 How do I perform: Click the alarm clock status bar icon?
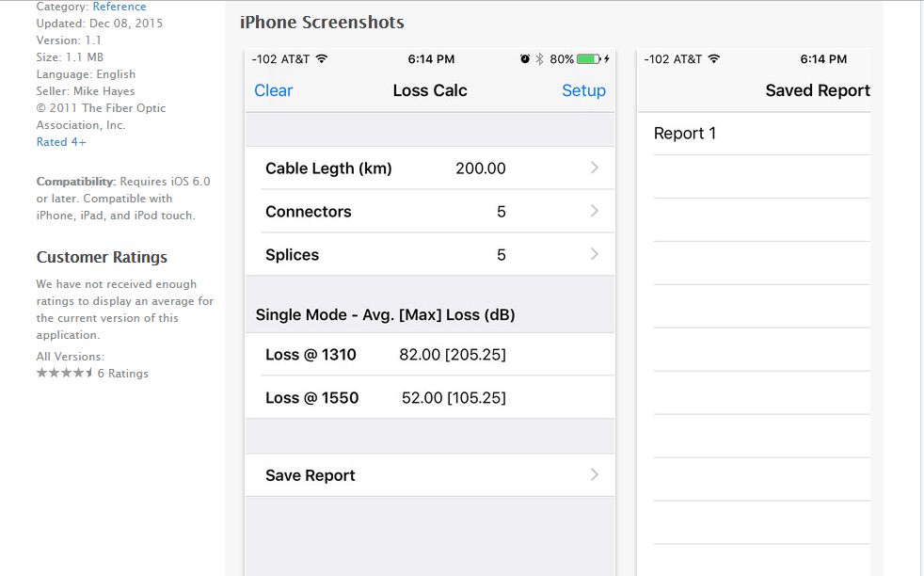[x=525, y=58]
